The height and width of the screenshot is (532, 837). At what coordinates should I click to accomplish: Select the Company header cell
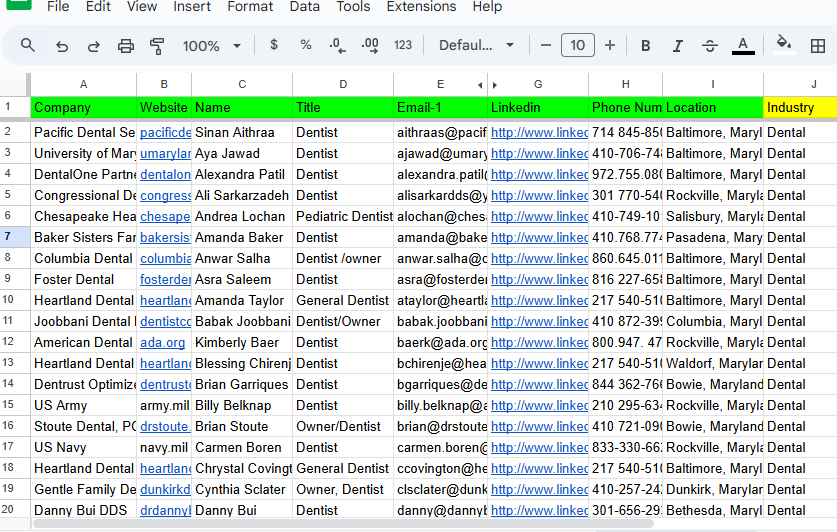point(83,107)
